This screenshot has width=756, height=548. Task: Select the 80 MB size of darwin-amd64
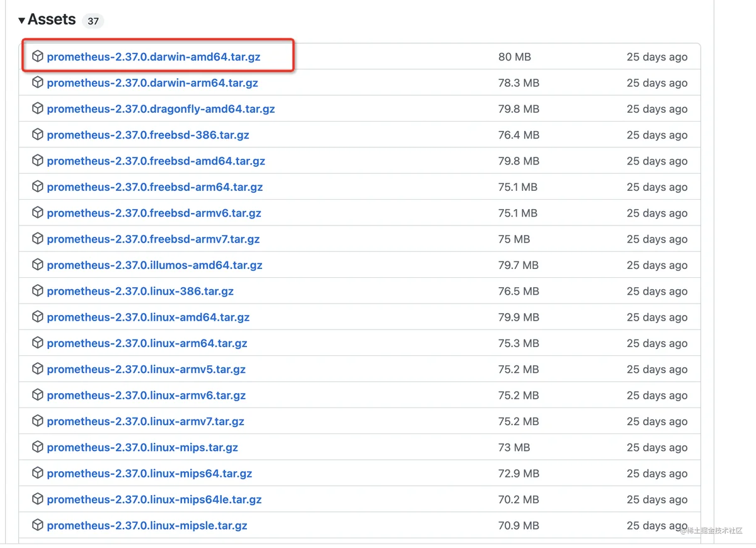[515, 57]
